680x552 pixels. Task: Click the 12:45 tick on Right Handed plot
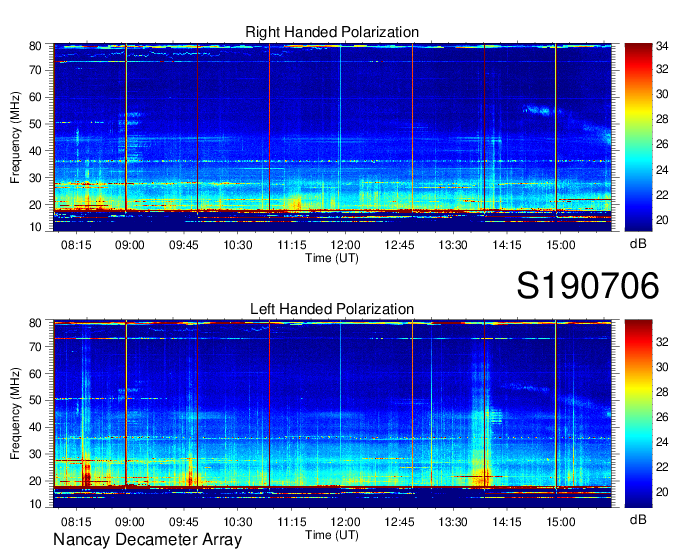[x=399, y=245]
